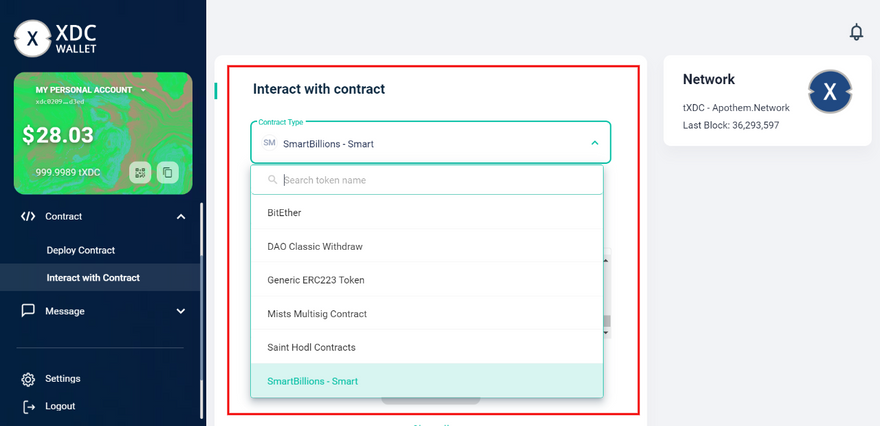
Task: Open the My Personal Account switcher
Action: point(143,90)
